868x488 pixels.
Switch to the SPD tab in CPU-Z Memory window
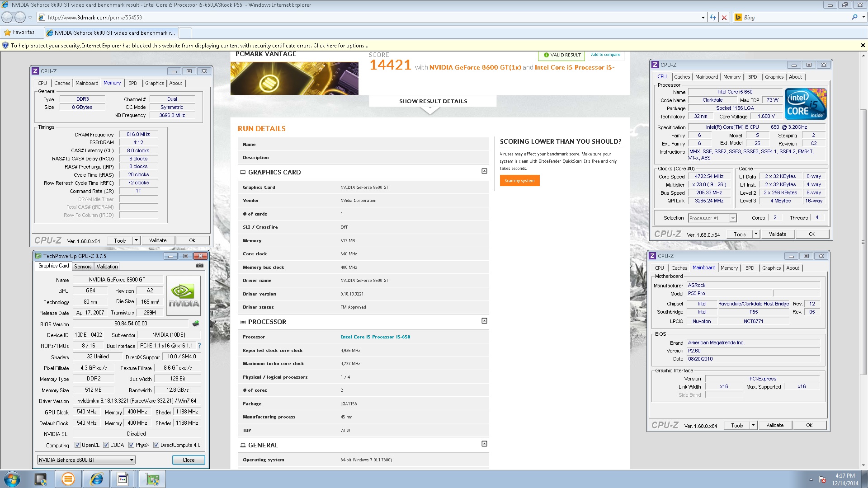pyautogui.click(x=132, y=83)
